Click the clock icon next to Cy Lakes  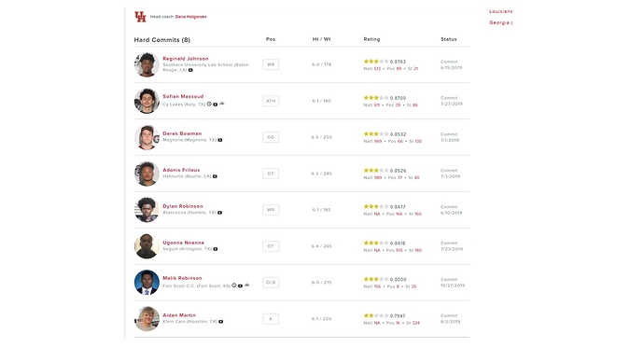click(209, 104)
